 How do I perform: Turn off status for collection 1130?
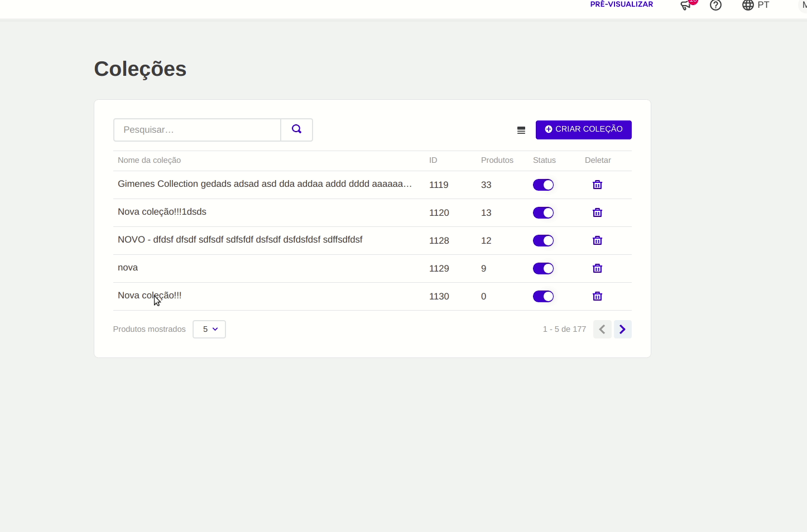543,296
